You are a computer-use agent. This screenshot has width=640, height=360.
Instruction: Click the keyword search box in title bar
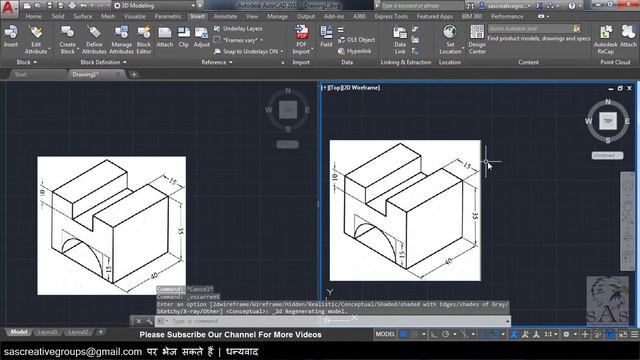click(422, 6)
